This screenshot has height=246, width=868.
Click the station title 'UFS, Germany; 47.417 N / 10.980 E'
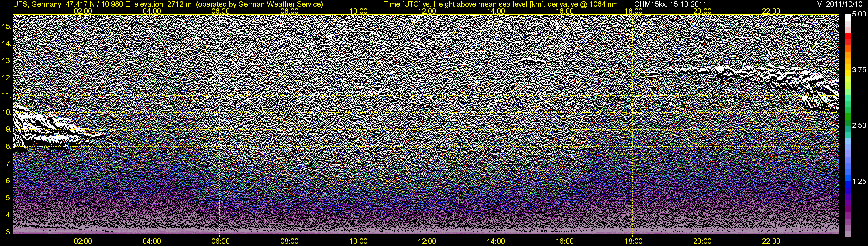[x=72, y=4]
